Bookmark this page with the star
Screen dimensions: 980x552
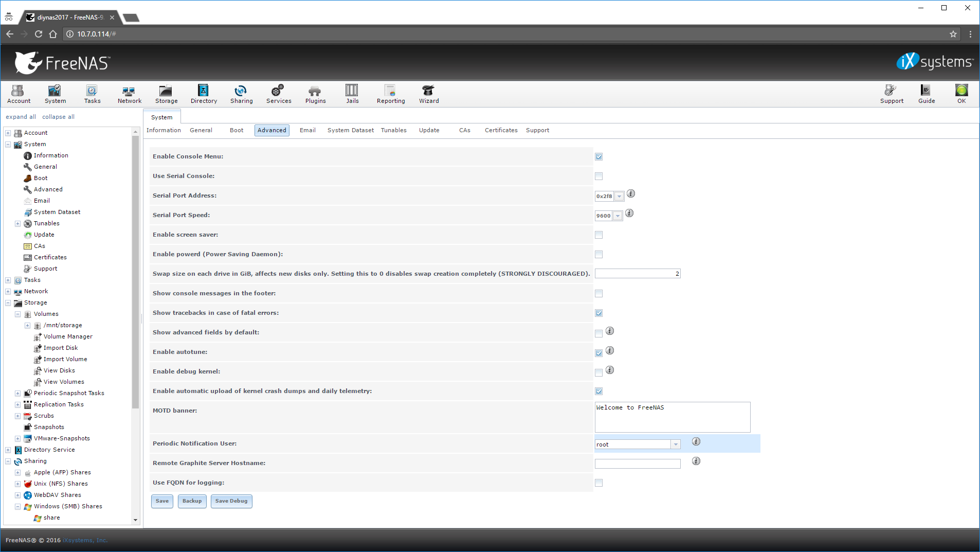[953, 34]
